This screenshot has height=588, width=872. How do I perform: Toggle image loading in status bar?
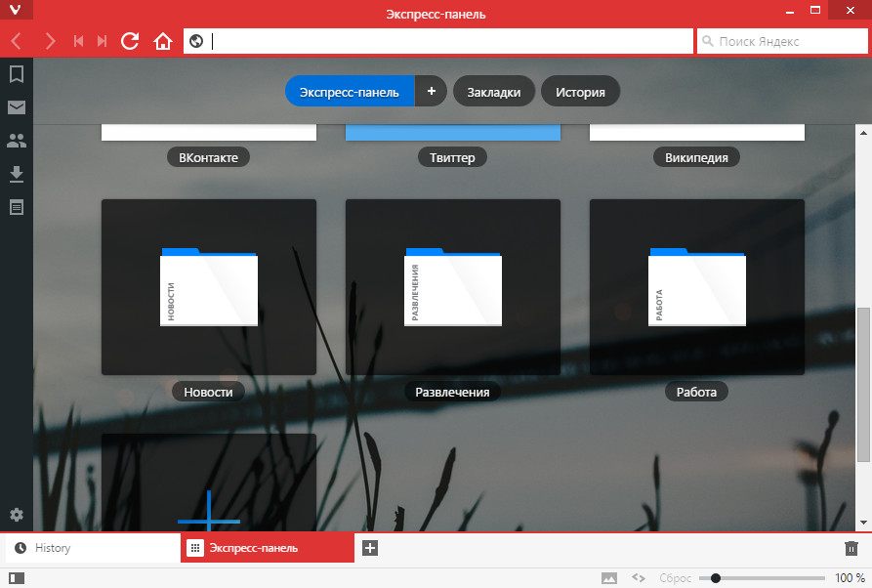(x=609, y=578)
